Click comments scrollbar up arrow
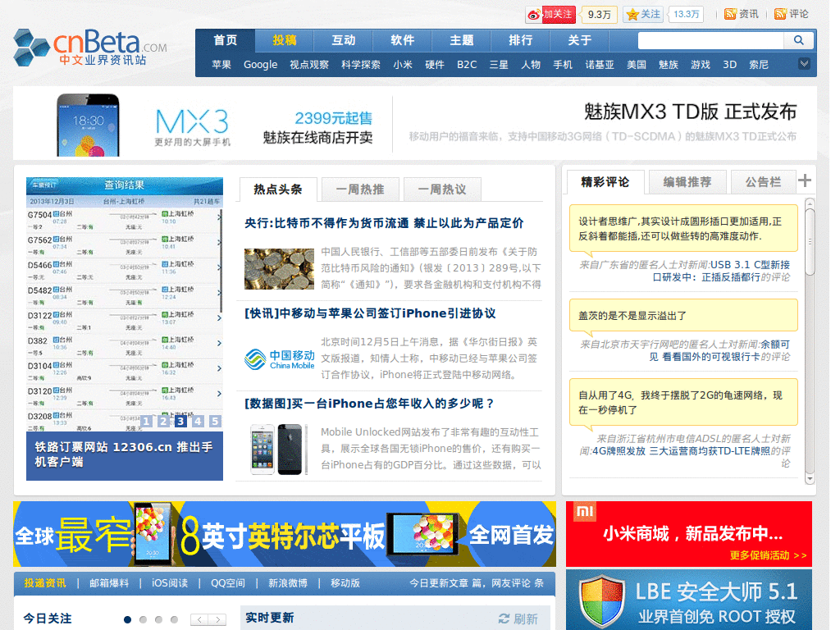 click(x=810, y=203)
